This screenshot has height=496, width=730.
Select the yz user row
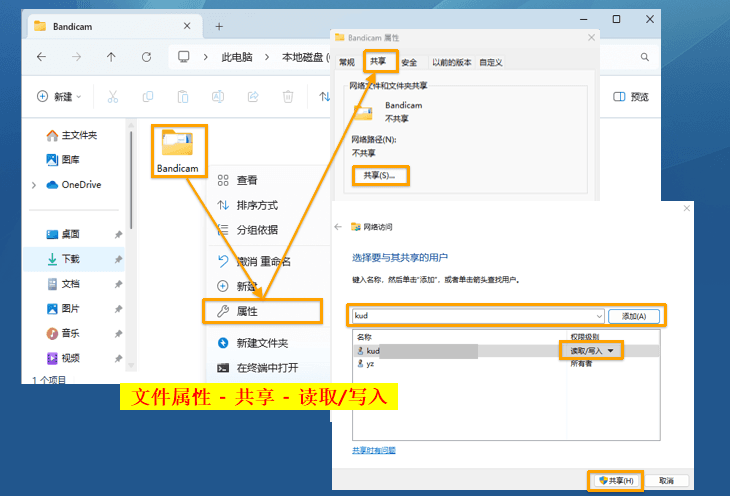(507, 364)
